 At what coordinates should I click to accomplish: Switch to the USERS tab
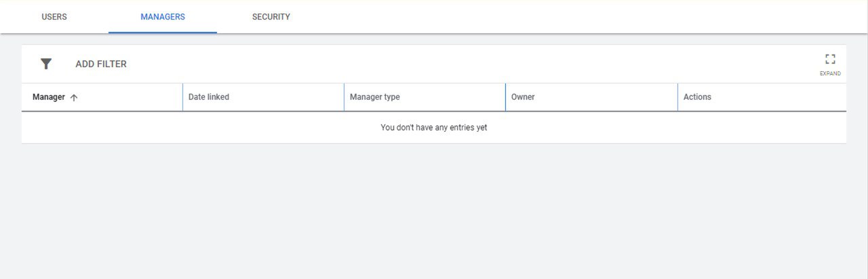click(x=54, y=17)
